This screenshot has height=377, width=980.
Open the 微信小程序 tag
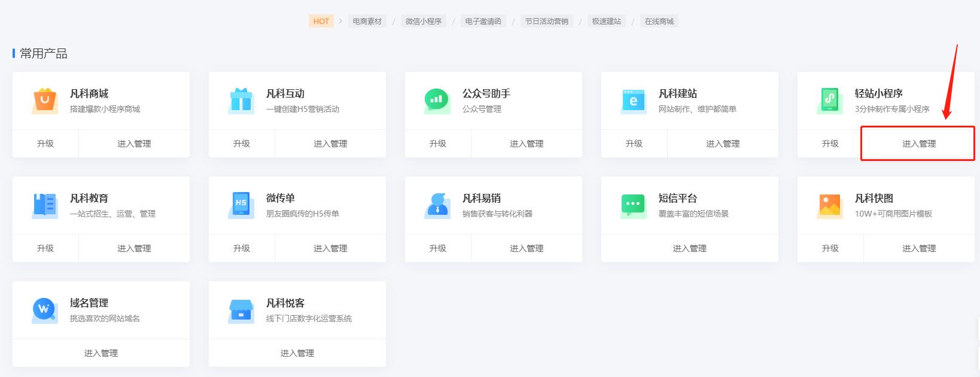tap(424, 21)
